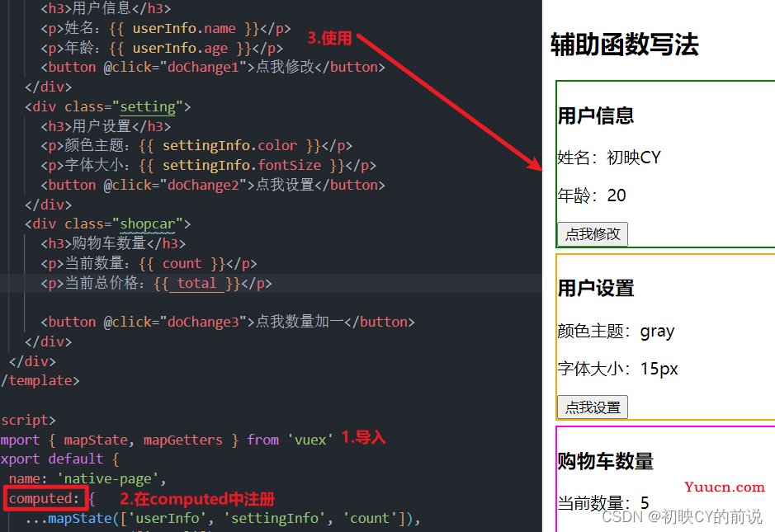This screenshot has width=775, height=532.
Task: Place cursor on 'native-page' name string
Action: click(x=107, y=478)
